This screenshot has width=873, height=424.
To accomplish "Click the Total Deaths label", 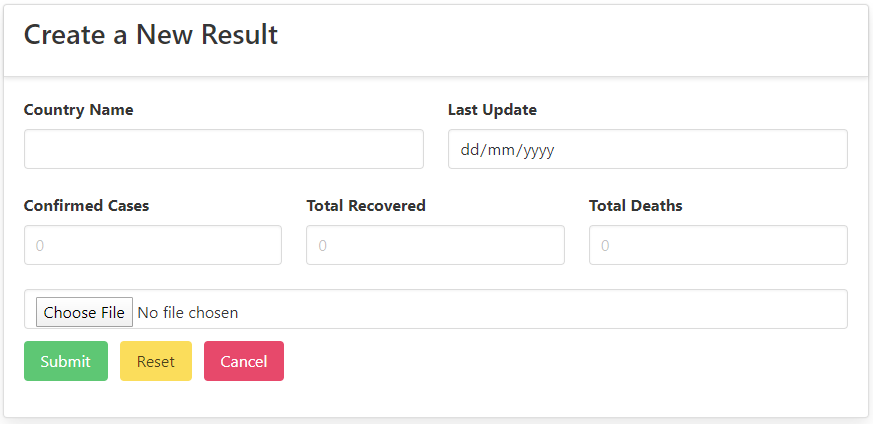I will click(x=636, y=206).
